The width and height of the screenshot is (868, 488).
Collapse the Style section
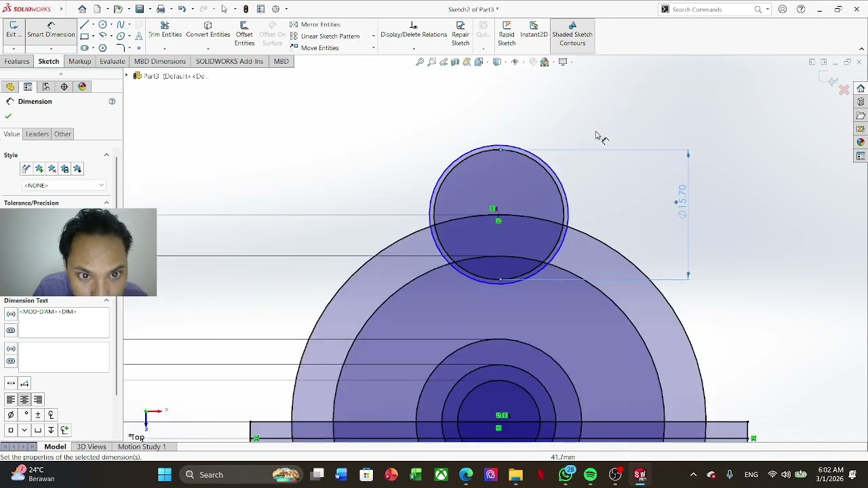pyautogui.click(x=106, y=155)
